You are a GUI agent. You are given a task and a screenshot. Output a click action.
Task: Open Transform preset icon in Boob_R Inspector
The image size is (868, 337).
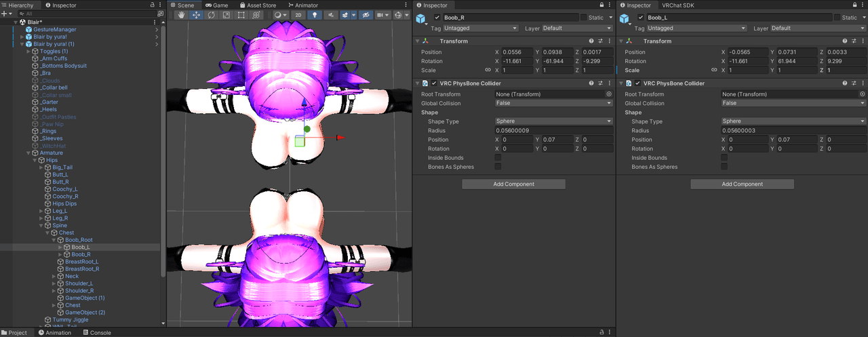click(601, 41)
